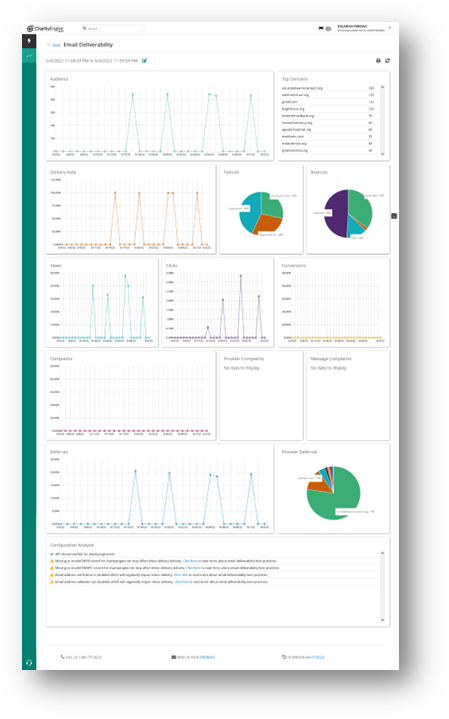The height and width of the screenshot is (719, 449).
Task: Print the Email Deliverability report
Action: (x=378, y=61)
